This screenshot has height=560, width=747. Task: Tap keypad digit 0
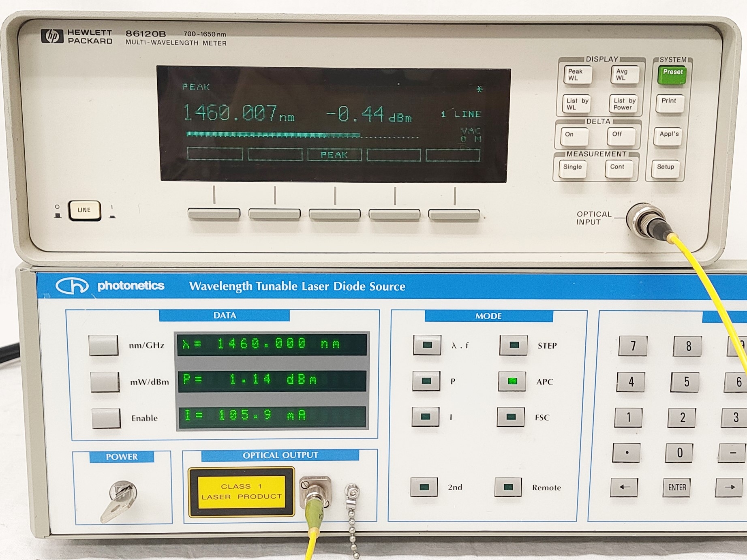click(679, 453)
